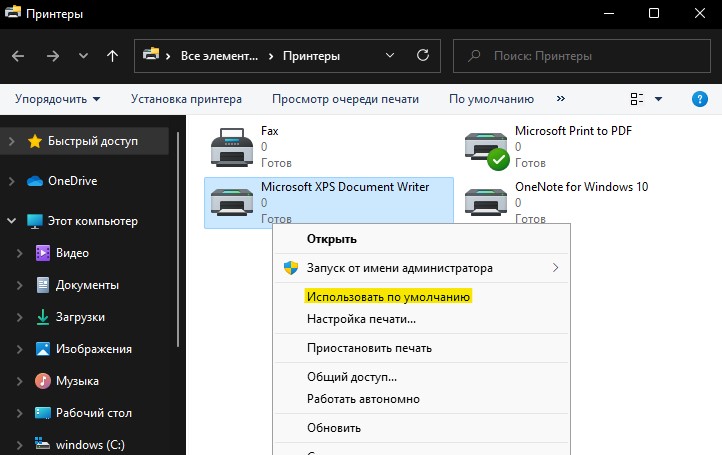Click Просмотр очереди печати button
The image size is (722, 455).
click(345, 99)
